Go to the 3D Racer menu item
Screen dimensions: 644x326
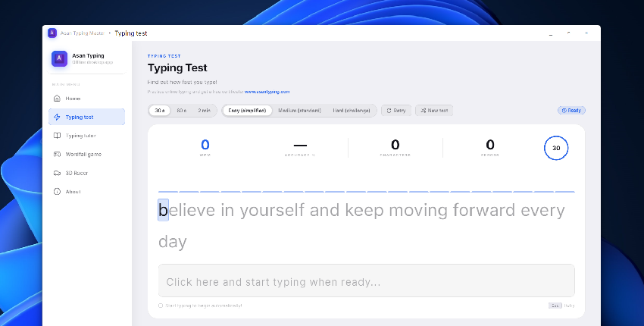click(x=86, y=173)
